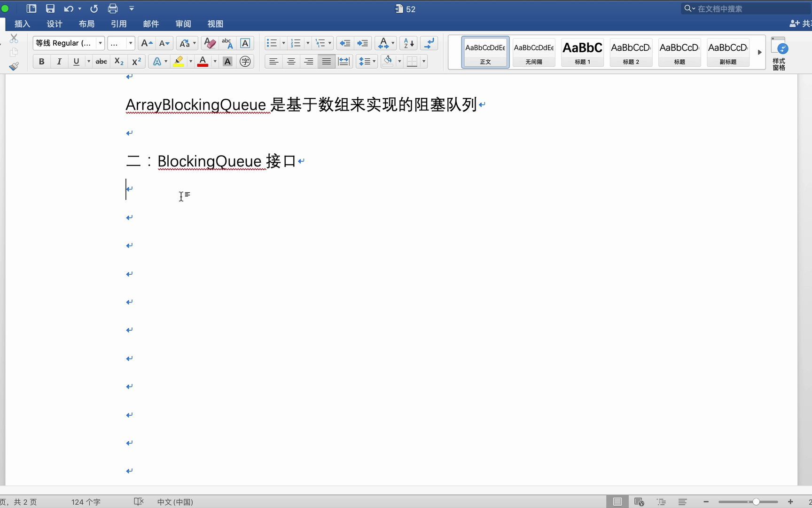Switch to the 视图 tab

(x=215, y=24)
